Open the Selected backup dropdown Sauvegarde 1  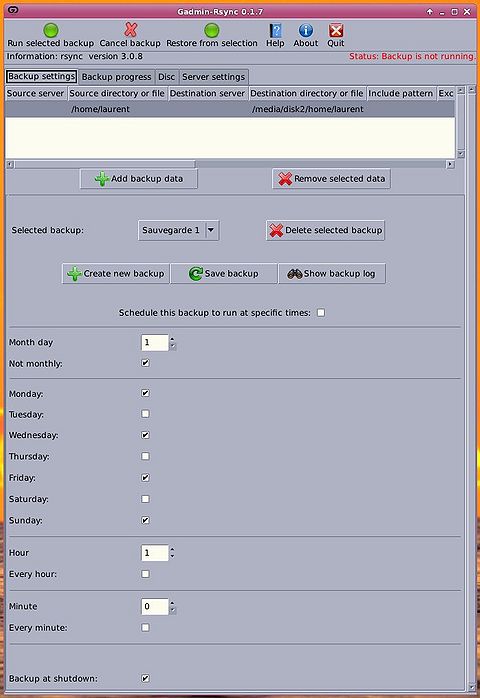click(178, 230)
